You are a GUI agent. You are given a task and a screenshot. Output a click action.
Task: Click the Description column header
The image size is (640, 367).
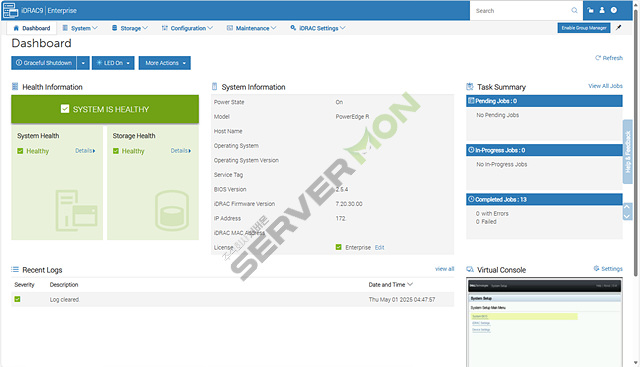[x=64, y=285]
